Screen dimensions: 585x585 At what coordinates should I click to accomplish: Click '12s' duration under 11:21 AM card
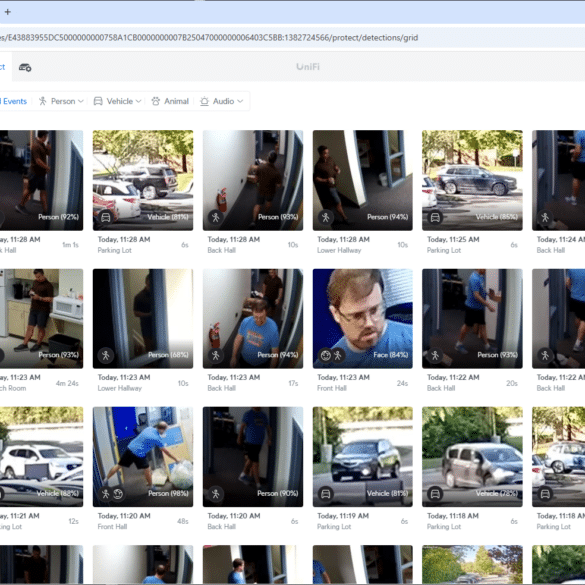(73, 521)
